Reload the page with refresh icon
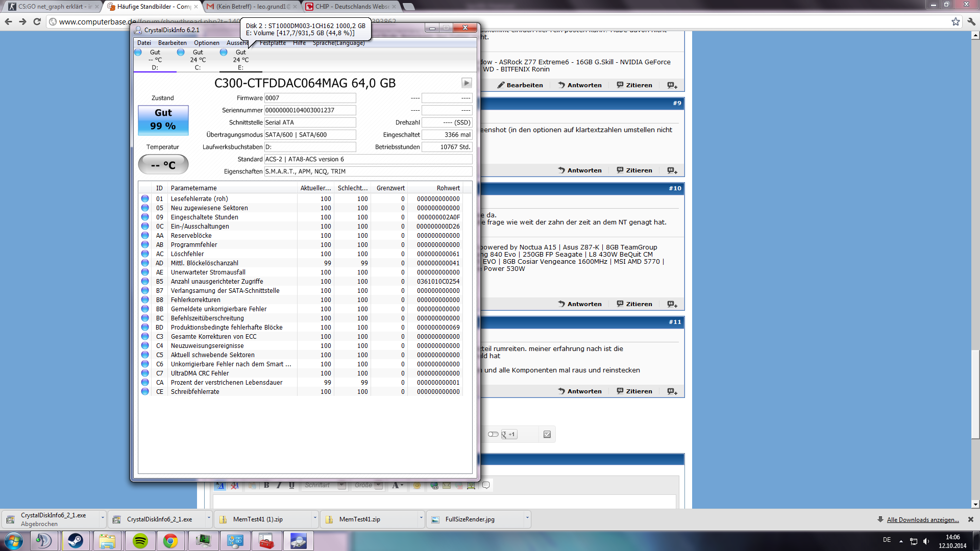The height and width of the screenshot is (551, 980). coord(37,21)
